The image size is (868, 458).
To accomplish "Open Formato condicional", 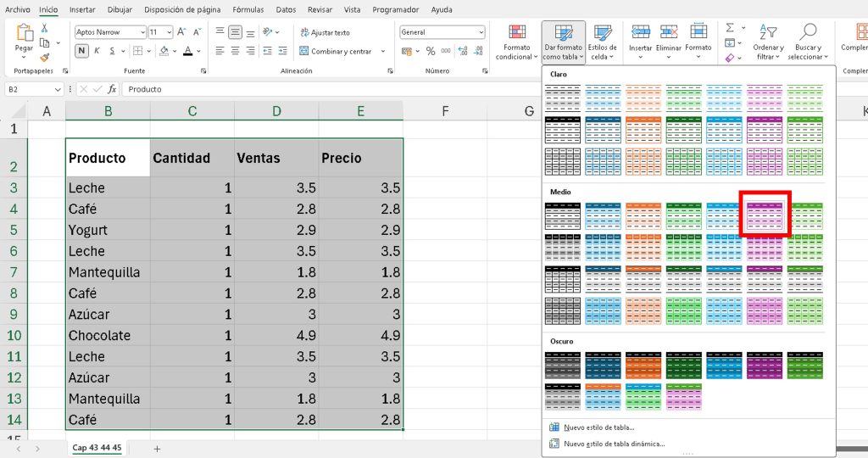I will (x=516, y=41).
